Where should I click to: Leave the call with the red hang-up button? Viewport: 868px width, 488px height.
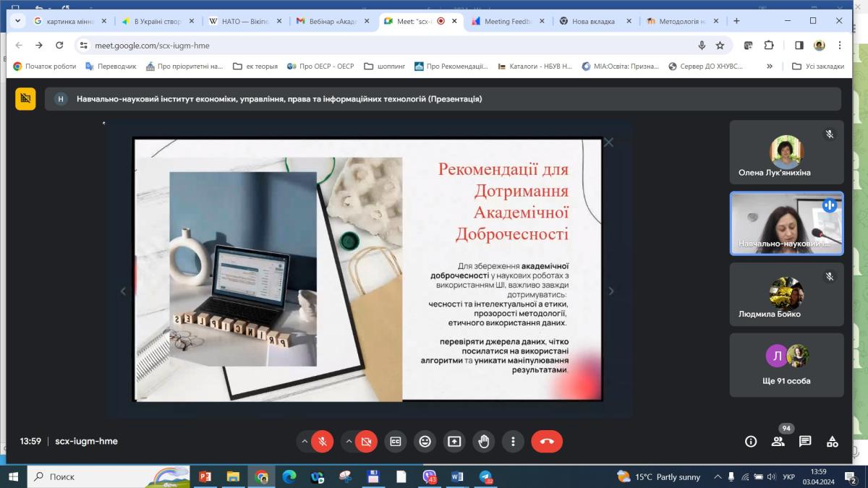point(547,441)
